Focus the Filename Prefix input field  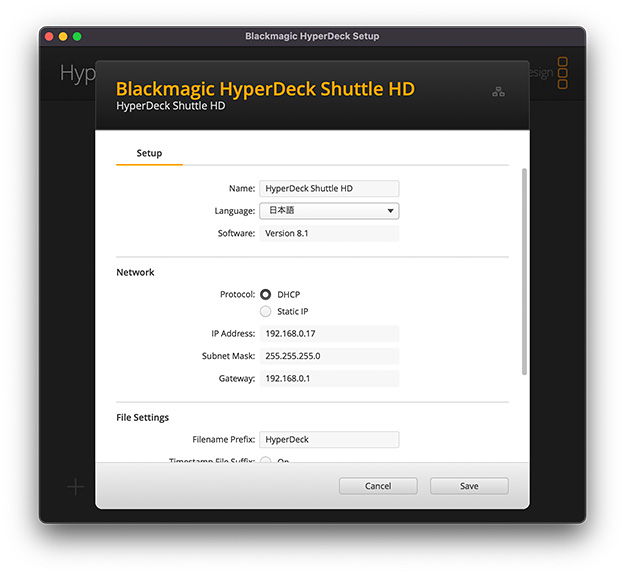[x=329, y=440]
